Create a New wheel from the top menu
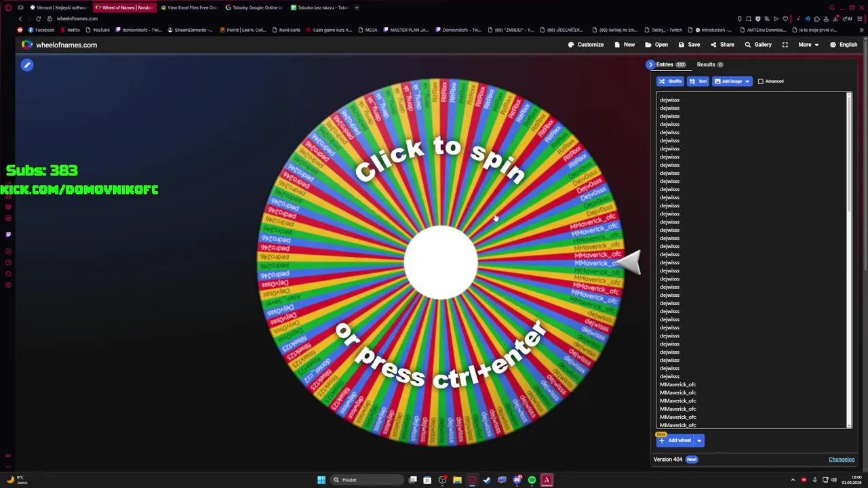This screenshot has width=868, height=488. (x=625, y=45)
